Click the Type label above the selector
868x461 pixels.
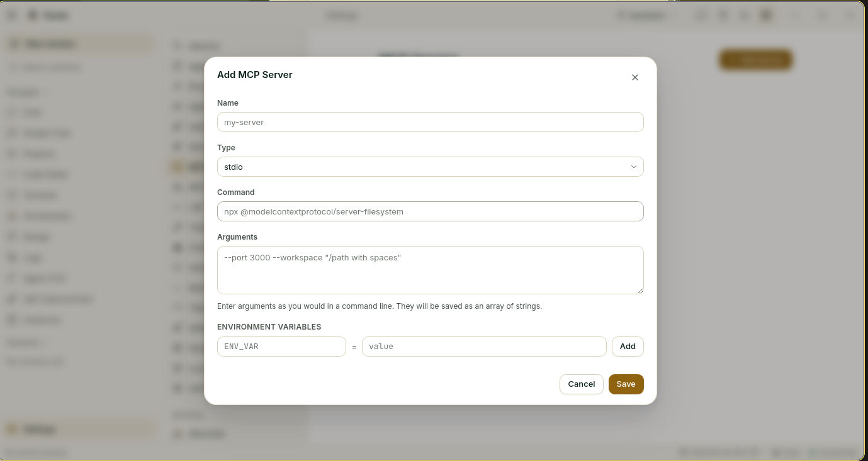[226, 147]
